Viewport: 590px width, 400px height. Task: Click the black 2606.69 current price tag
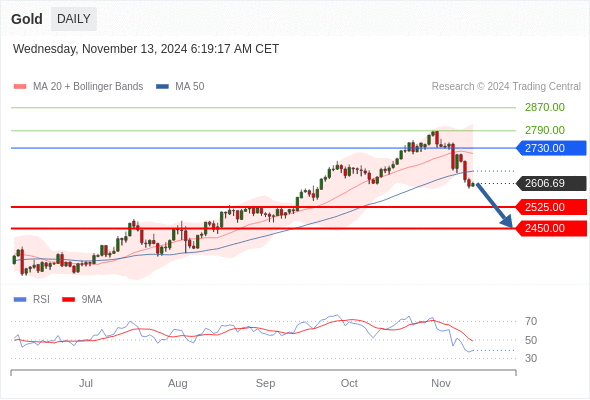(x=551, y=184)
